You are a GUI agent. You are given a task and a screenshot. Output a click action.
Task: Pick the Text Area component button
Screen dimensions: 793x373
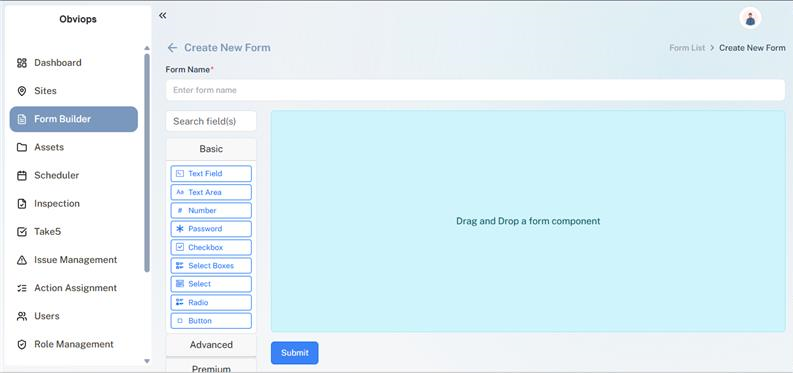[211, 192]
